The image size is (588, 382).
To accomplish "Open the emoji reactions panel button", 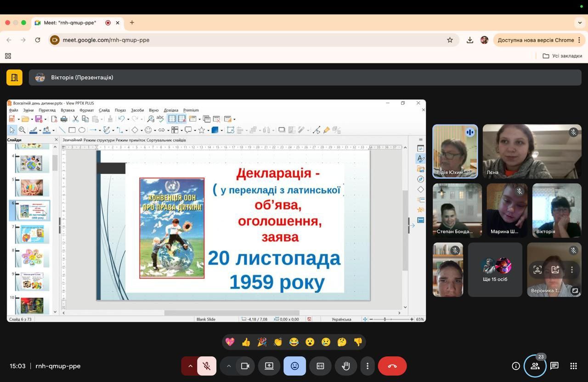I will click(294, 366).
